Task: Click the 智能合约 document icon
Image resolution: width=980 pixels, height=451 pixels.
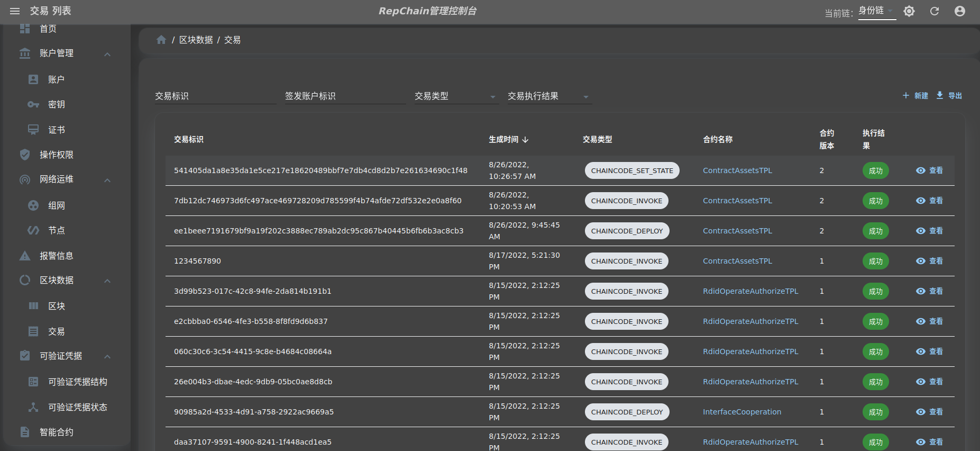Action: (25, 432)
